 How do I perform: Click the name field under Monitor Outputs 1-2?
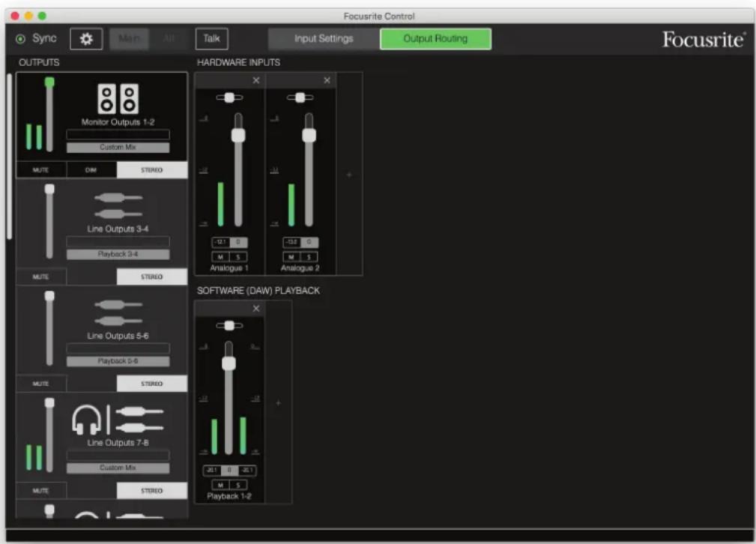pos(118,135)
